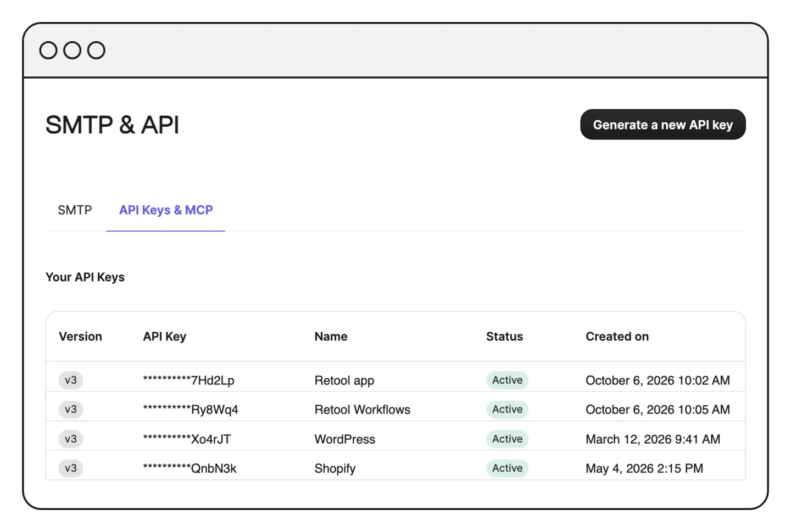Click the API Key column header

pyautogui.click(x=164, y=337)
